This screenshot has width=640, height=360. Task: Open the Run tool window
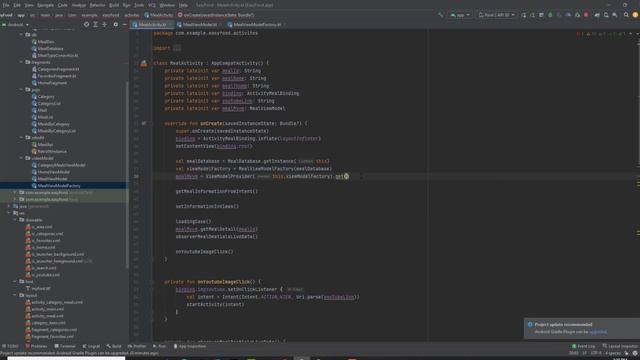pyautogui.click(x=159, y=346)
